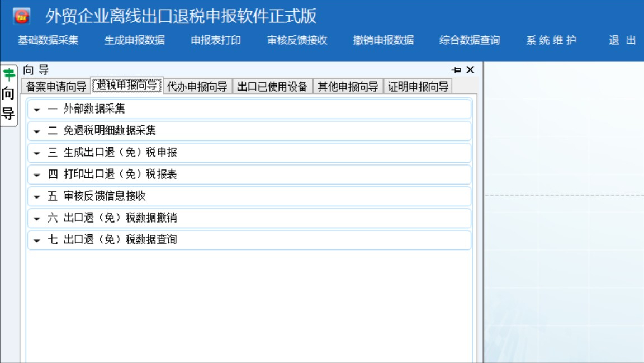
Task: Open the 综合数据查询 menu
Action: (470, 40)
